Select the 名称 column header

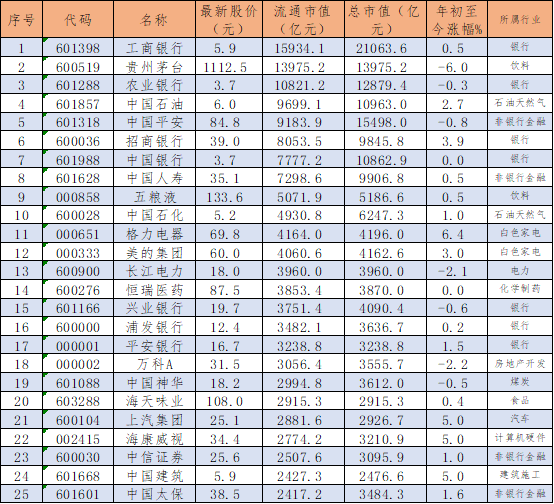[x=154, y=19]
